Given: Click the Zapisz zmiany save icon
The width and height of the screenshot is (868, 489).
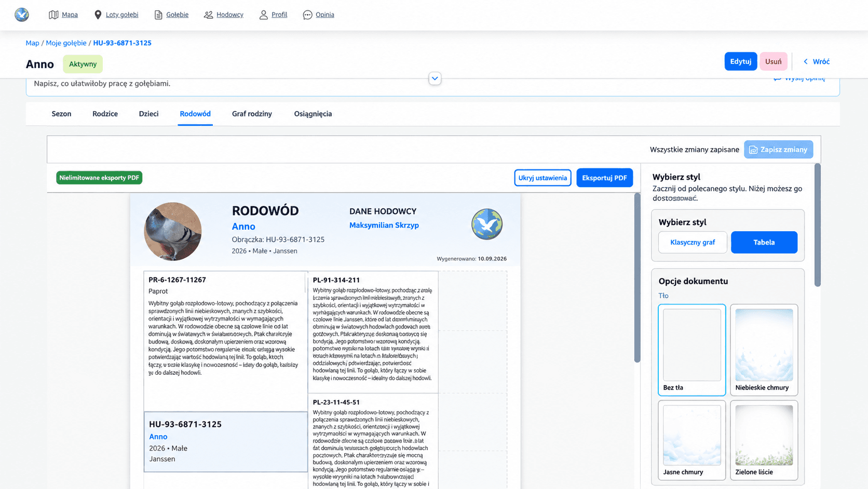Looking at the screenshot, I should [753, 150].
